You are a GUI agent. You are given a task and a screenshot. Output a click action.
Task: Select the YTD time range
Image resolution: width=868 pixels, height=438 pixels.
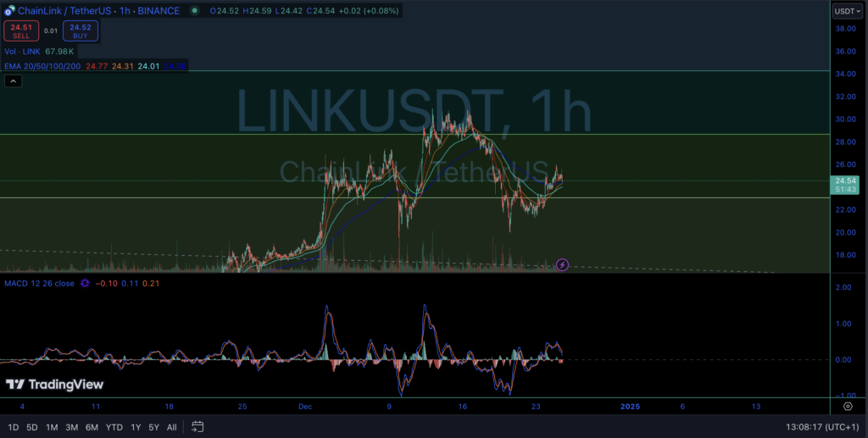pyautogui.click(x=114, y=427)
